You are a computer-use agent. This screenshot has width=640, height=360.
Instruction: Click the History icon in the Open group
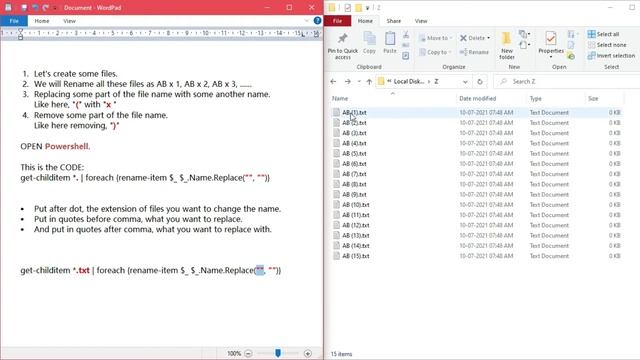pos(571,56)
